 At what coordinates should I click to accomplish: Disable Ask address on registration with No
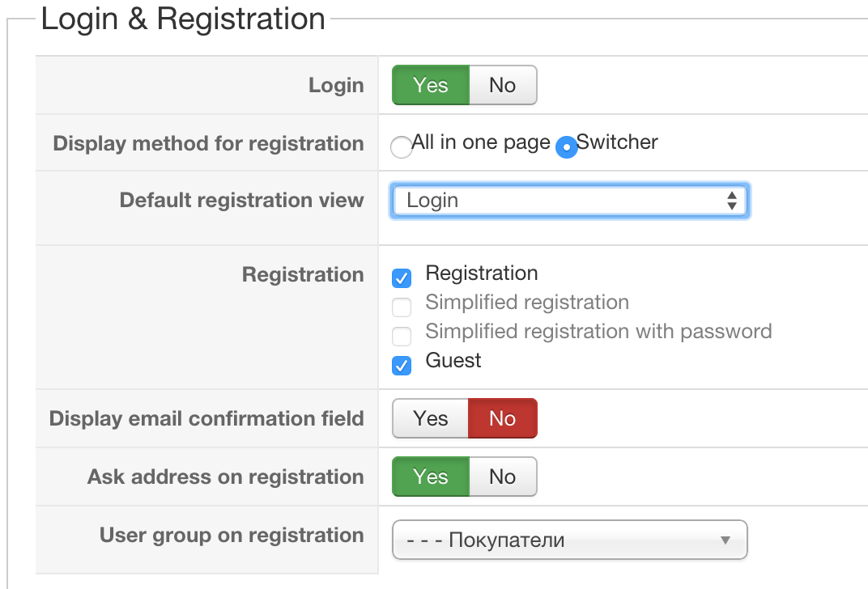coord(502,477)
